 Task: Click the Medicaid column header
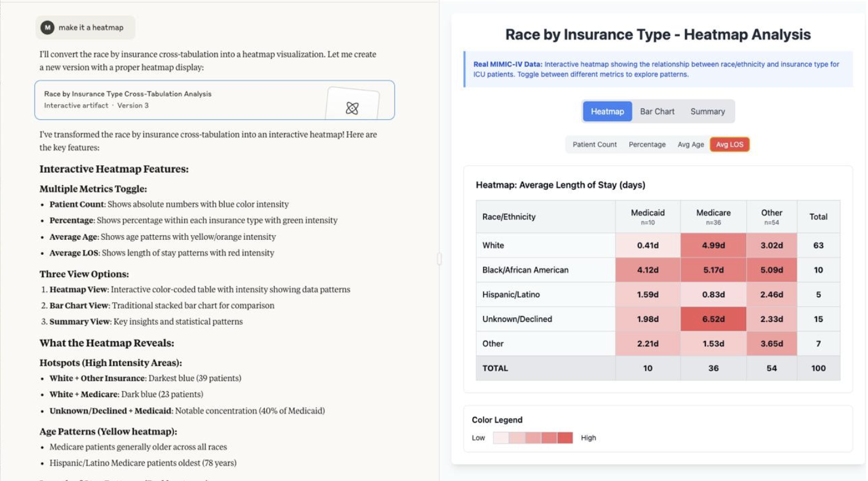click(x=647, y=217)
